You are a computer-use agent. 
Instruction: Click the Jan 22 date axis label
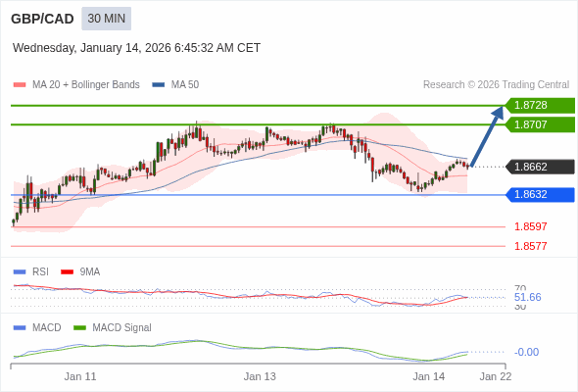point(496,376)
